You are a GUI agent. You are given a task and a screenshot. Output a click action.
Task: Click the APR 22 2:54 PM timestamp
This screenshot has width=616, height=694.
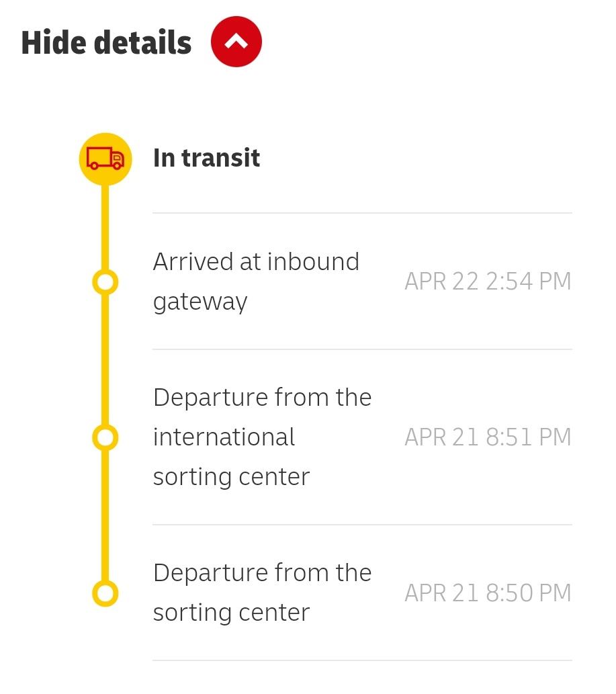[488, 281]
